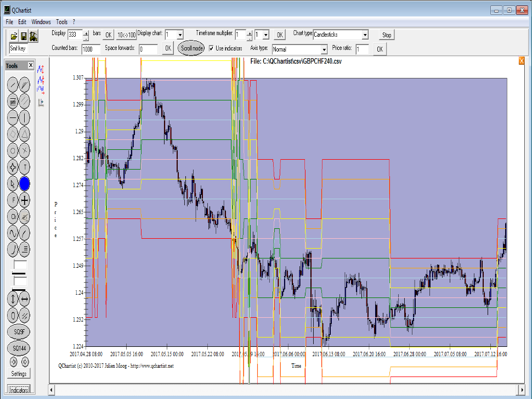Click the Stop button

tap(387, 35)
